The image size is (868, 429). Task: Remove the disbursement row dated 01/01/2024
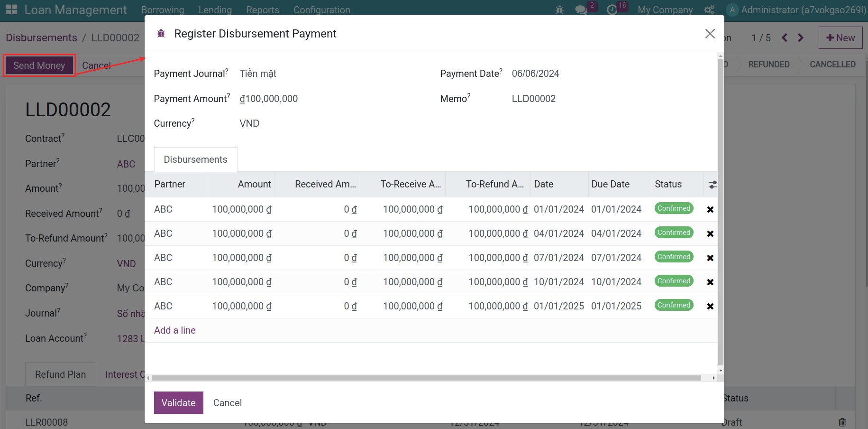point(710,209)
